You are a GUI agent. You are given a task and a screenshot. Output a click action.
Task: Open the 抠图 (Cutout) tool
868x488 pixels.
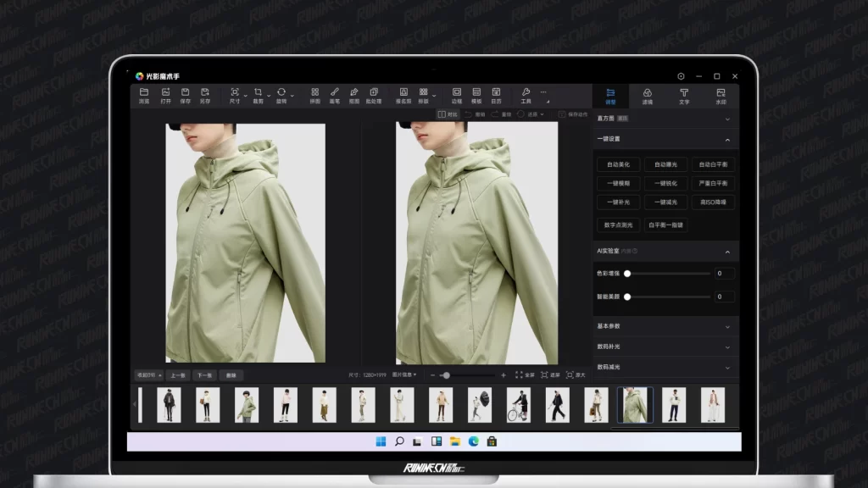353,92
